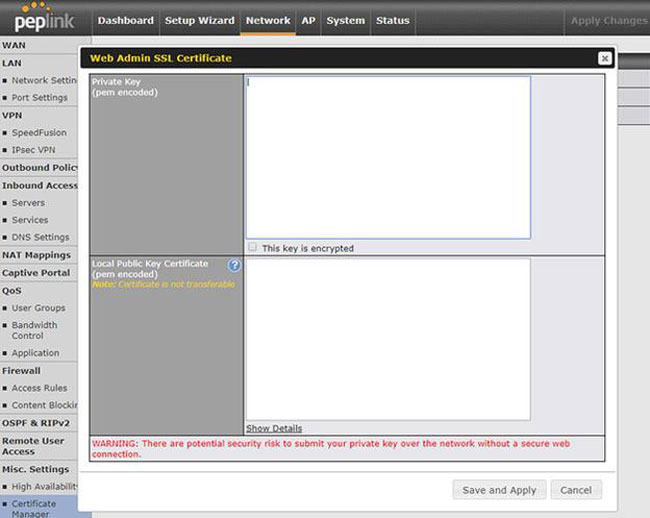Screen dimensions: 650x518
Task: Click the help question mark icon
Action: (234, 265)
